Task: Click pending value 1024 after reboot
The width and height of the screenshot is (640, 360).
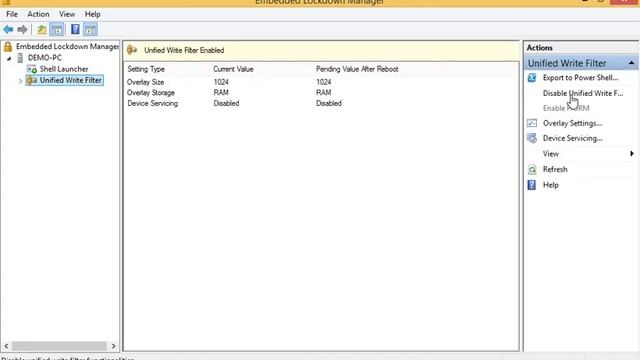Action: click(324, 82)
